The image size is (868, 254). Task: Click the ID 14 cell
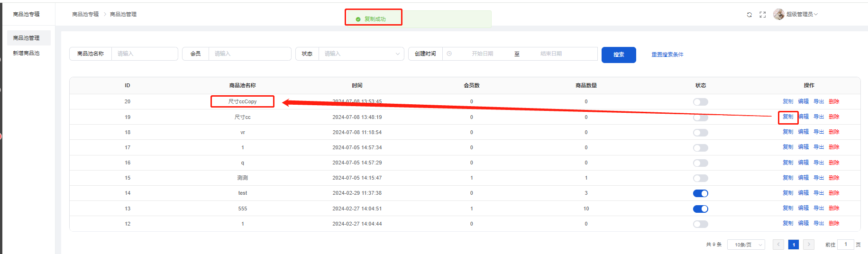128,193
